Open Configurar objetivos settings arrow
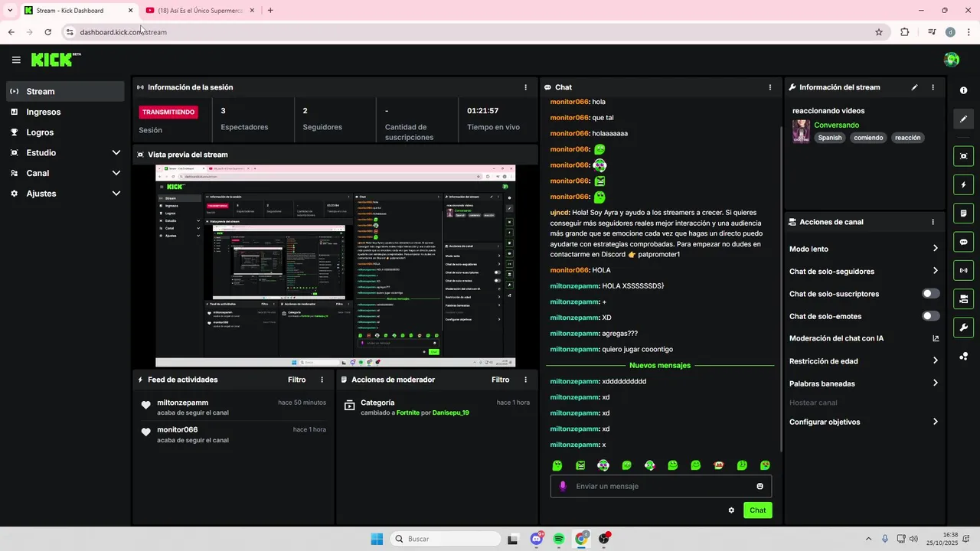Viewport: 980px width, 551px height. [x=935, y=422]
